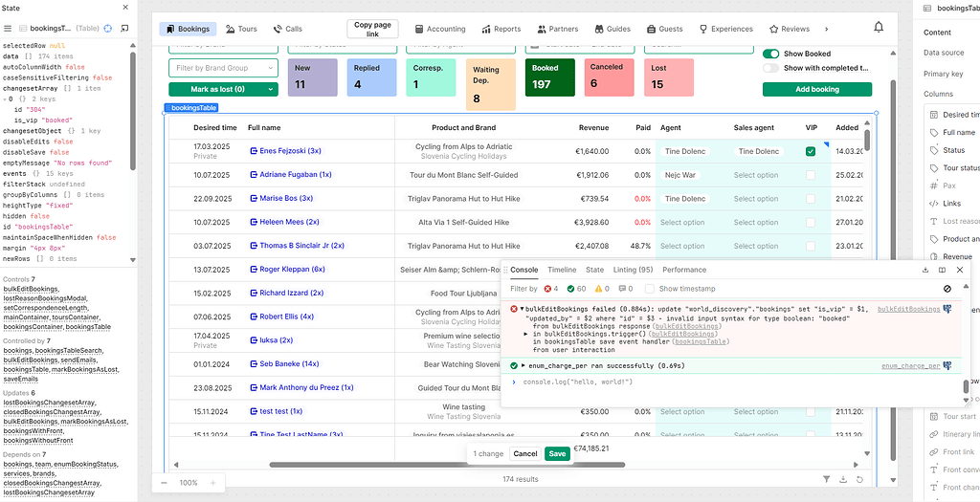The height and width of the screenshot is (502, 980).
Task: Expand the bulkEditBookings.trigger() stack line
Action: (x=526, y=334)
